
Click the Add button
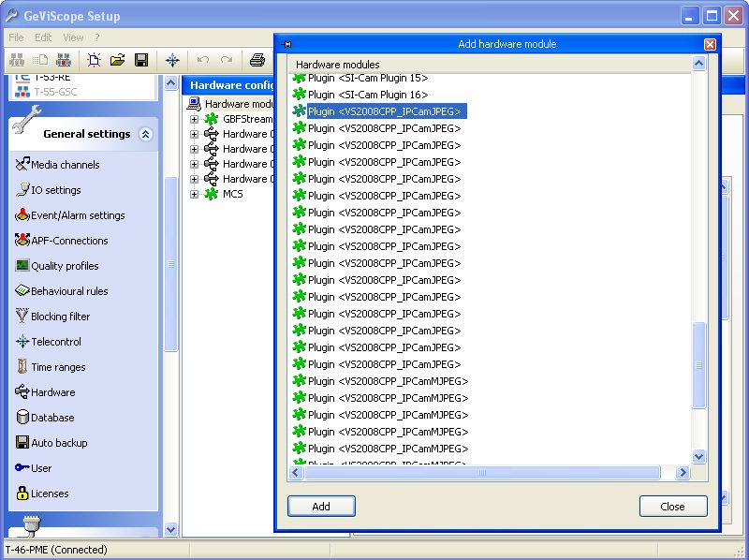[321, 506]
